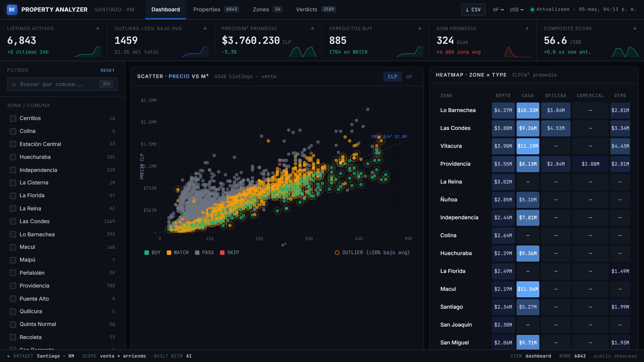
Task: Click Macul CASA $11.56M heatmap cell
Action: point(528,289)
